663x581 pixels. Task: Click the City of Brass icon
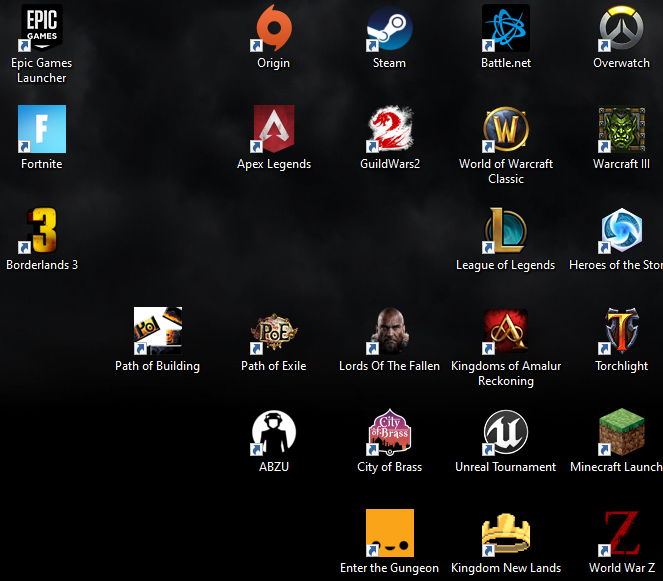click(x=389, y=432)
